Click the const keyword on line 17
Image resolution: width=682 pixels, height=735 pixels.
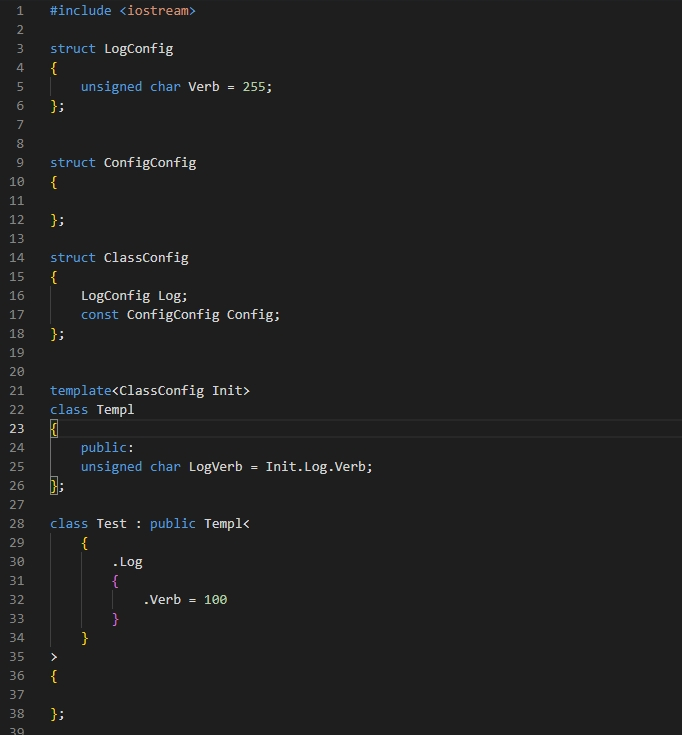click(x=100, y=314)
